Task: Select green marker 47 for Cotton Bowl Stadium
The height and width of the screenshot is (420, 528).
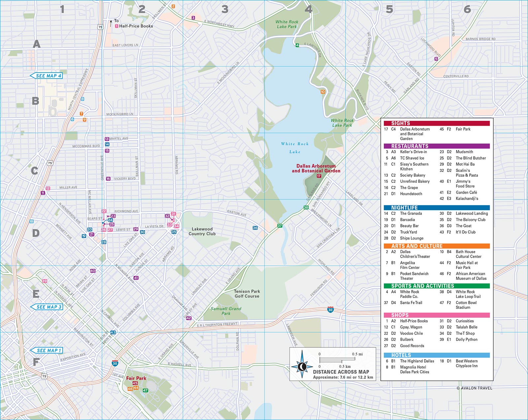Action: coord(145,390)
